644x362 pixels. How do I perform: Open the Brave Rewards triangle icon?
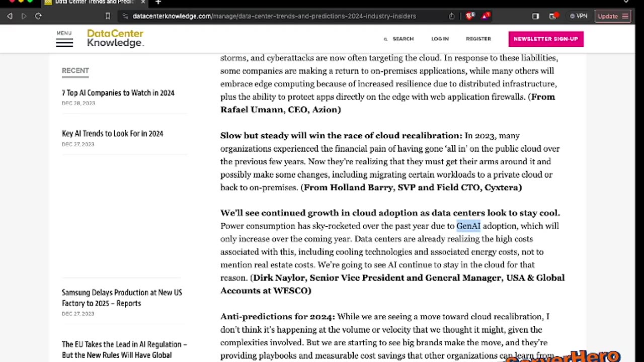(486, 16)
